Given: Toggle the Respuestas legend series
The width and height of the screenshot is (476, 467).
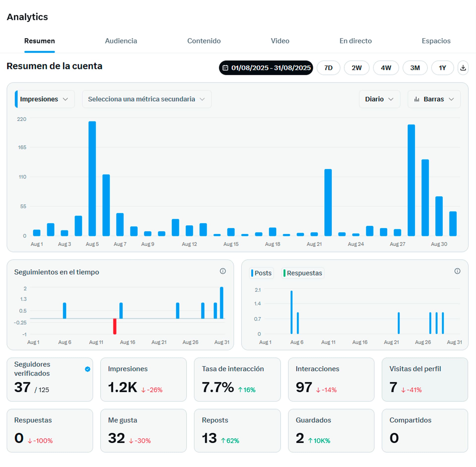Looking at the screenshot, I should coord(302,273).
